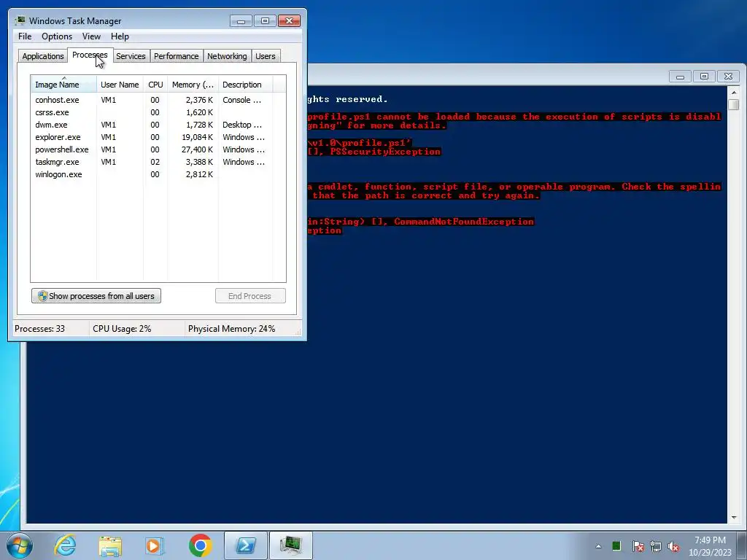Image resolution: width=747 pixels, height=560 pixels.
Task: Show hidden system tray icons arrow
Action: coord(598,546)
